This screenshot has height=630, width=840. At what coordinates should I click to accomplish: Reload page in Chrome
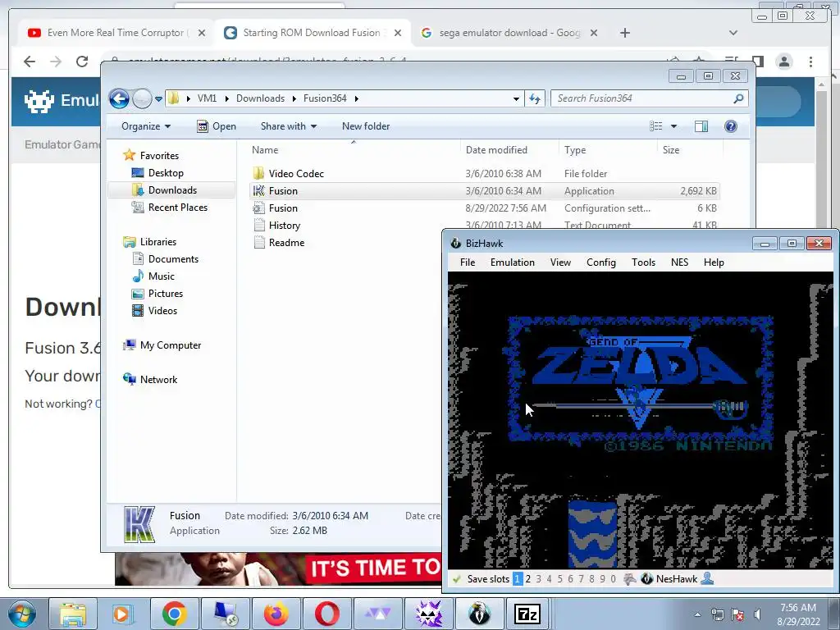click(82, 62)
